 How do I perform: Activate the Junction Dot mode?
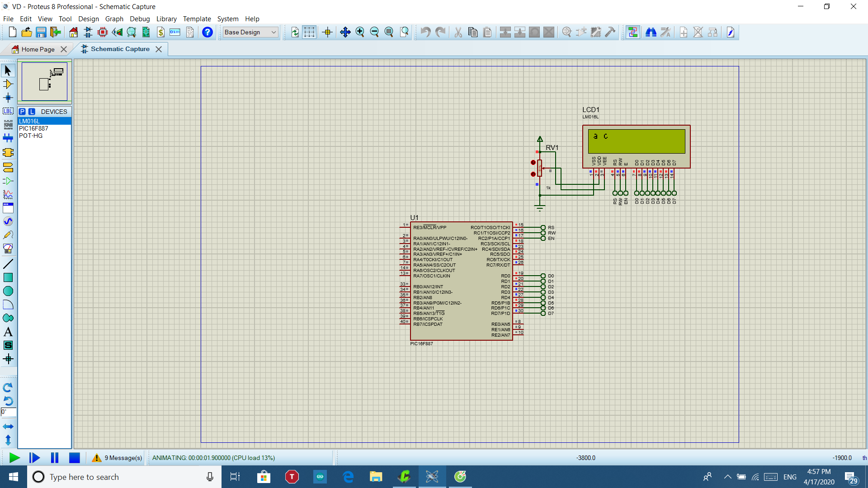pos(8,98)
